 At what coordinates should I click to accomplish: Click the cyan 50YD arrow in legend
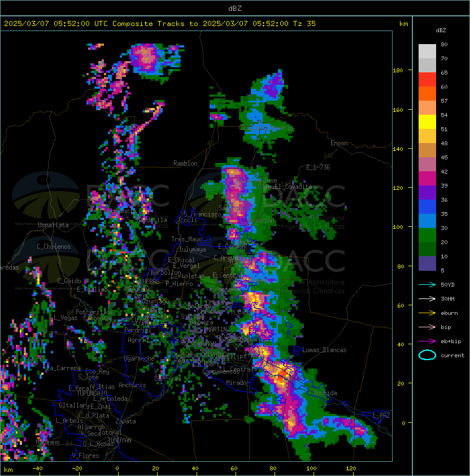[x=427, y=284]
